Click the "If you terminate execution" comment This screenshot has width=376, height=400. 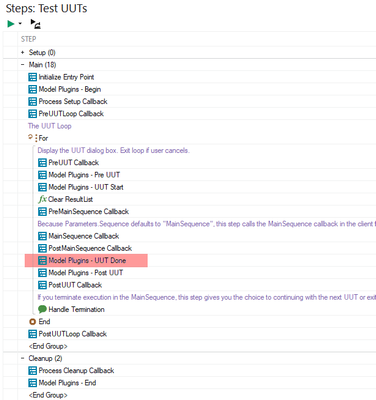click(206, 297)
